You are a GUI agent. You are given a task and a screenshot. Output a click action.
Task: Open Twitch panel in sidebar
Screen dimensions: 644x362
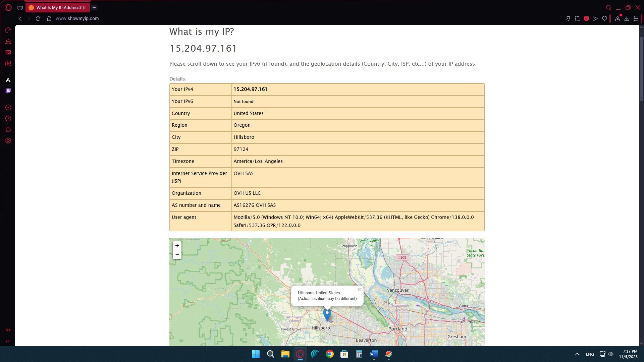point(8,91)
